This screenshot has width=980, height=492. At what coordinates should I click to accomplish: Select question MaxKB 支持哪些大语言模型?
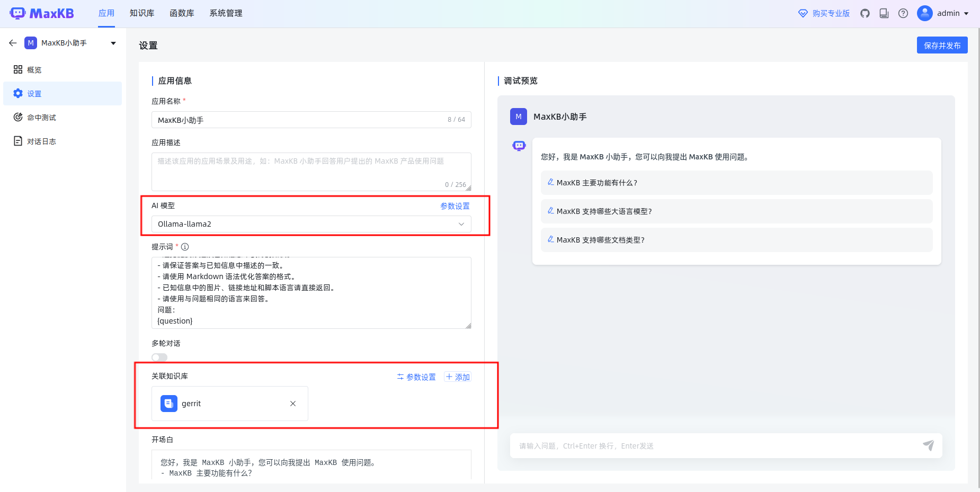(x=736, y=211)
